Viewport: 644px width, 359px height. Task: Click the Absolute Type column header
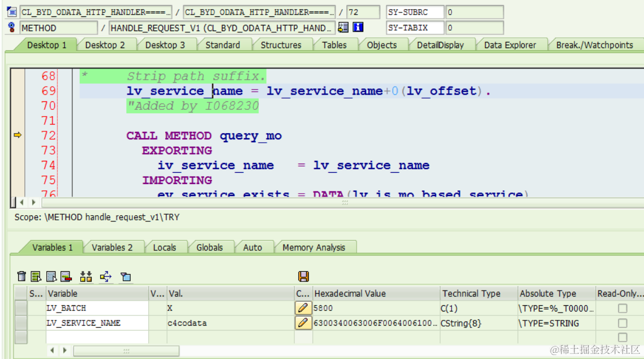point(556,293)
